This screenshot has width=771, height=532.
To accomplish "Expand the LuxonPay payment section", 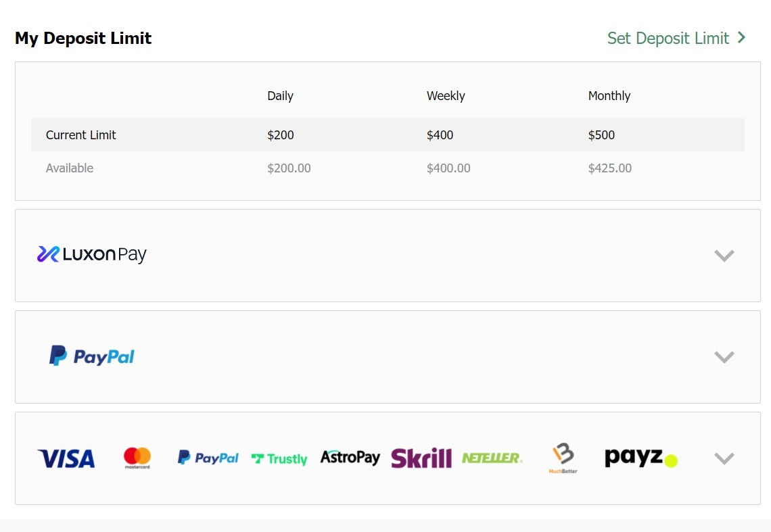I will coord(724,256).
